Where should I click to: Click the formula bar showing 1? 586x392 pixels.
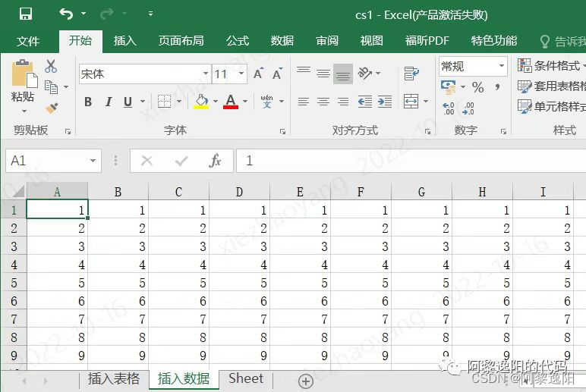point(411,161)
